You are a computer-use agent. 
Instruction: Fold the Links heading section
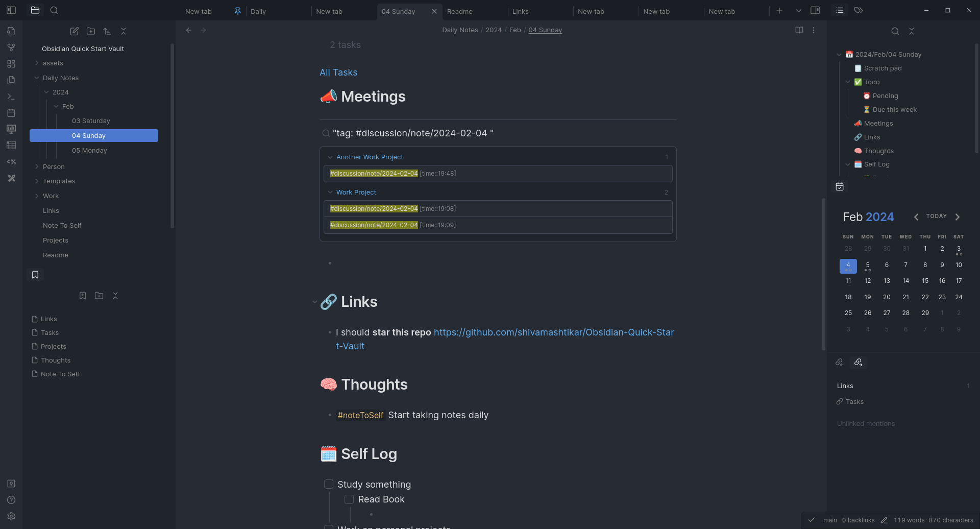[x=314, y=302]
